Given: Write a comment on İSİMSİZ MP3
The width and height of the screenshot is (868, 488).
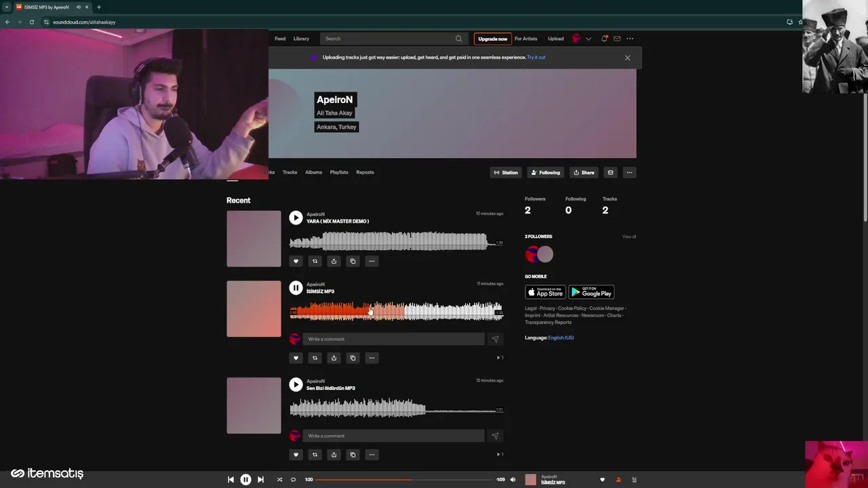Looking at the screenshot, I should (x=393, y=339).
